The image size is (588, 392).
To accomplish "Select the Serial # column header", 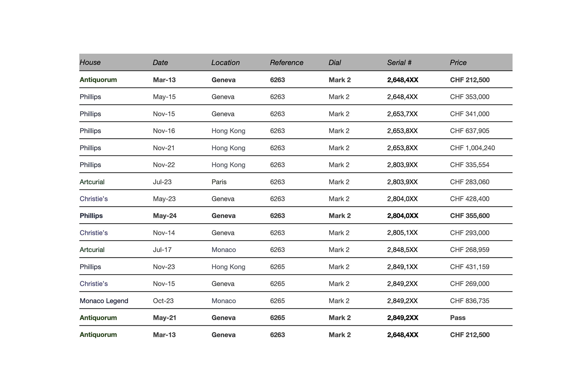I will pos(399,63).
